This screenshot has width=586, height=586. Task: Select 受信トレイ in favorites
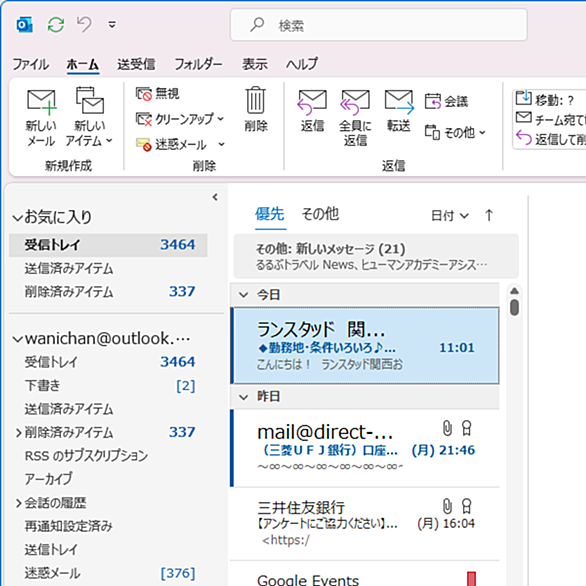[x=108, y=245]
